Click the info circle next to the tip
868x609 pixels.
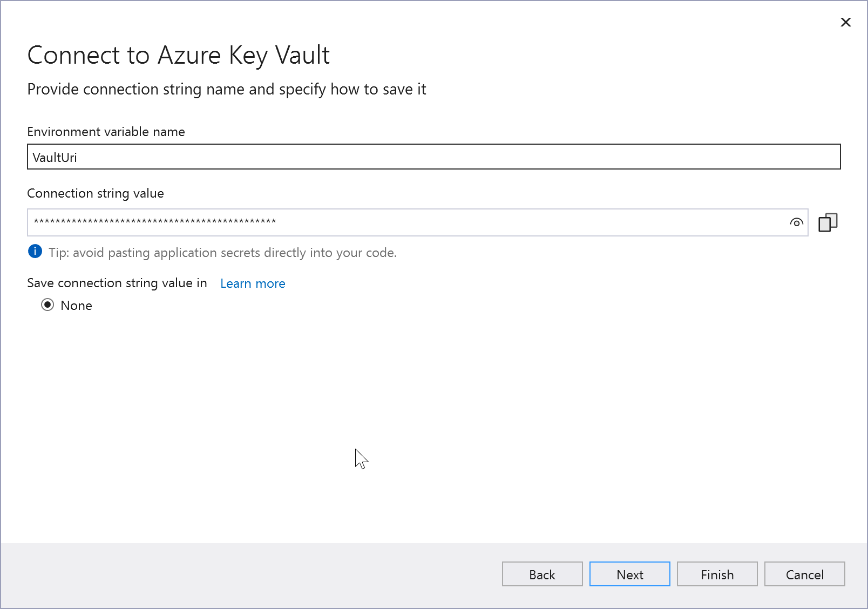point(35,252)
